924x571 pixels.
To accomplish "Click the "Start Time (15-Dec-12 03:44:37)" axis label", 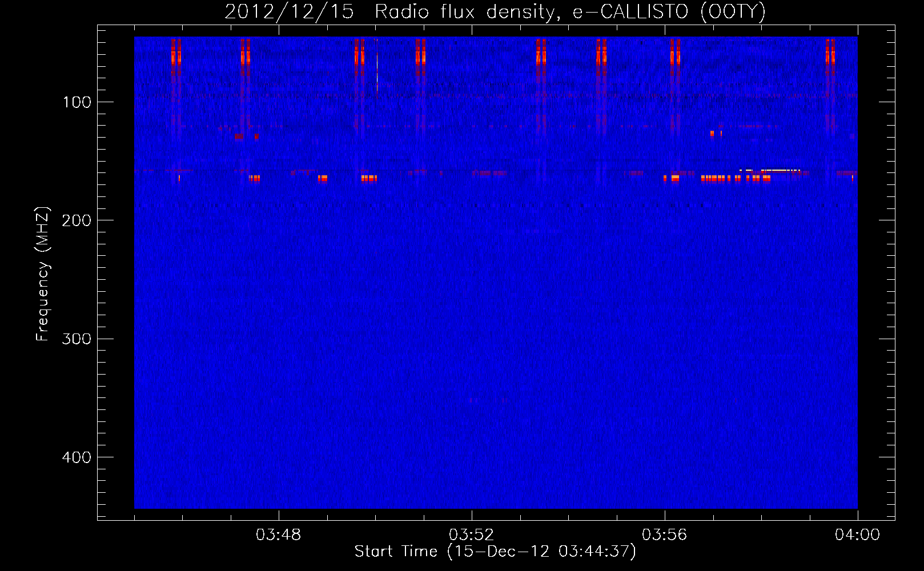I will [x=495, y=552].
